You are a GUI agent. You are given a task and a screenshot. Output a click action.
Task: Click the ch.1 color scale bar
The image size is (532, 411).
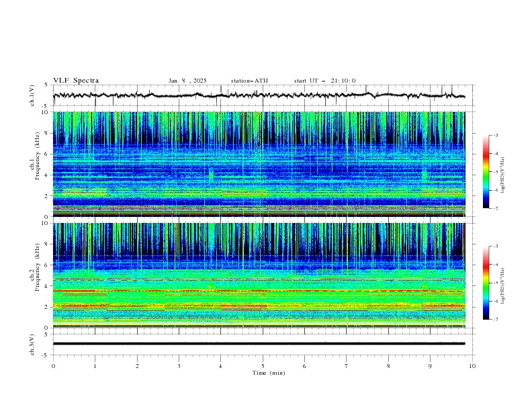(x=486, y=172)
